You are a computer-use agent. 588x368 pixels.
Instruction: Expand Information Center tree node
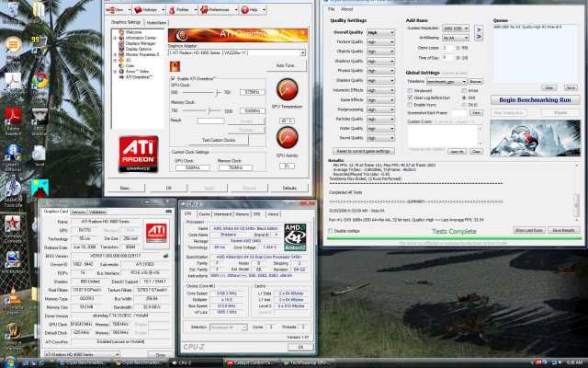tap(115, 38)
